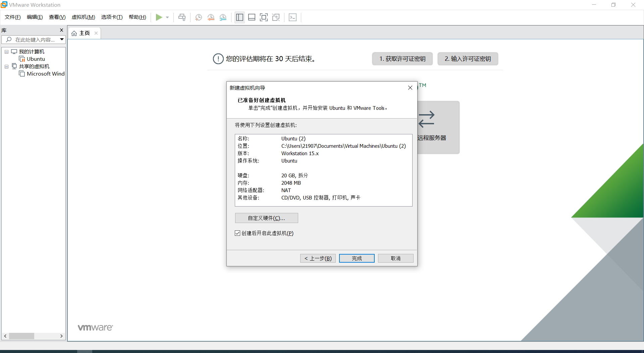Toggle the library panel view
The height and width of the screenshot is (353, 644).
pyautogui.click(x=239, y=17)
